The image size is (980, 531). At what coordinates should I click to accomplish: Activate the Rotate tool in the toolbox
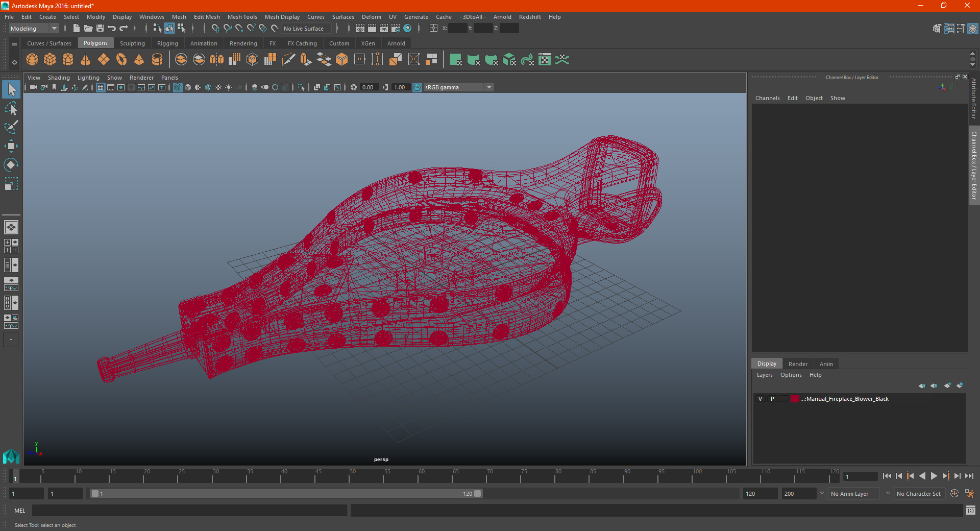pyautogui.click(x=11, y=164)
